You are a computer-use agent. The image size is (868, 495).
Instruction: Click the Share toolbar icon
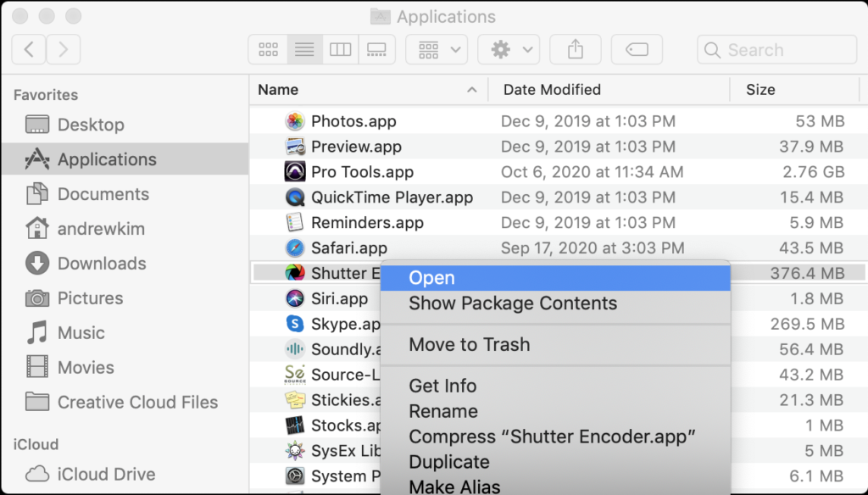576,50
